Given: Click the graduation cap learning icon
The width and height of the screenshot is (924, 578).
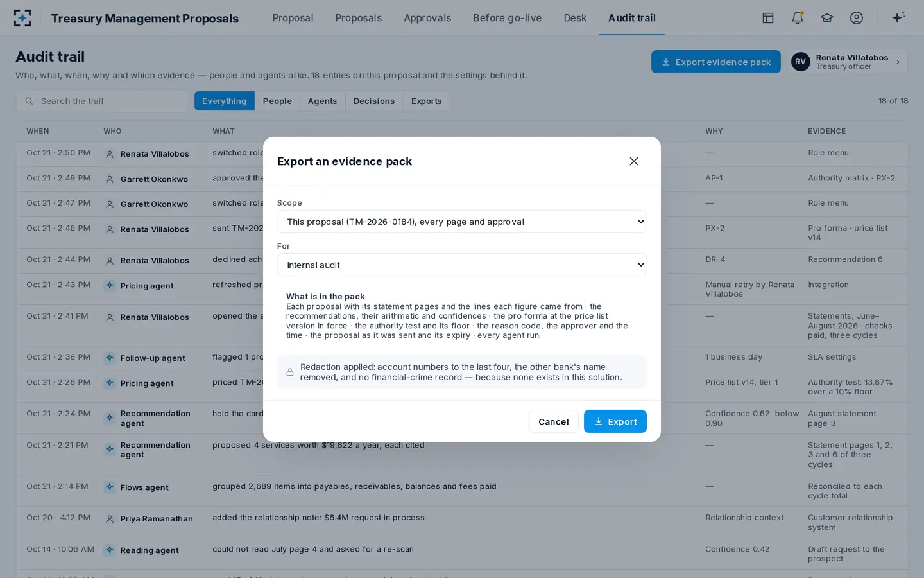Looking at the screenshot, I should coord(826,18).
